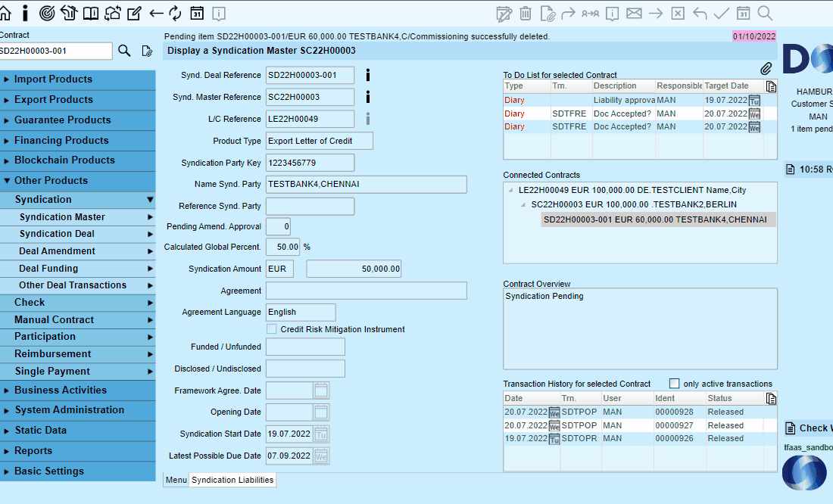The image size is (833, 504).
Task: Expand Financing Products menu
Action: [77, 141]
